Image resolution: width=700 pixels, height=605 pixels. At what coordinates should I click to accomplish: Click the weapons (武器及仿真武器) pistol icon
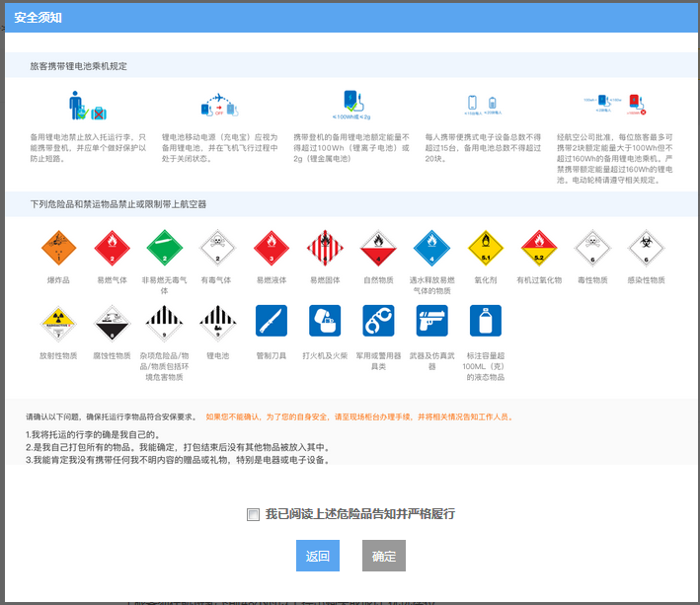[431, 321]
